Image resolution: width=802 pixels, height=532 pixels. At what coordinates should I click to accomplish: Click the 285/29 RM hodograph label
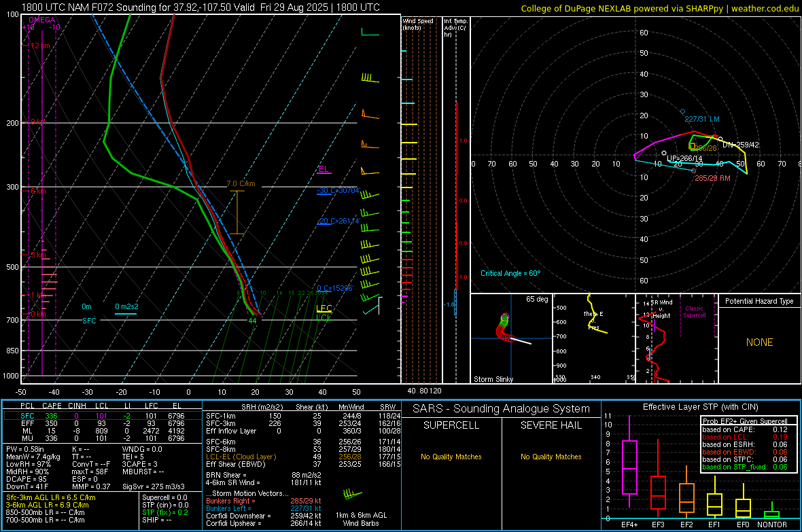[x=712, y=178]
